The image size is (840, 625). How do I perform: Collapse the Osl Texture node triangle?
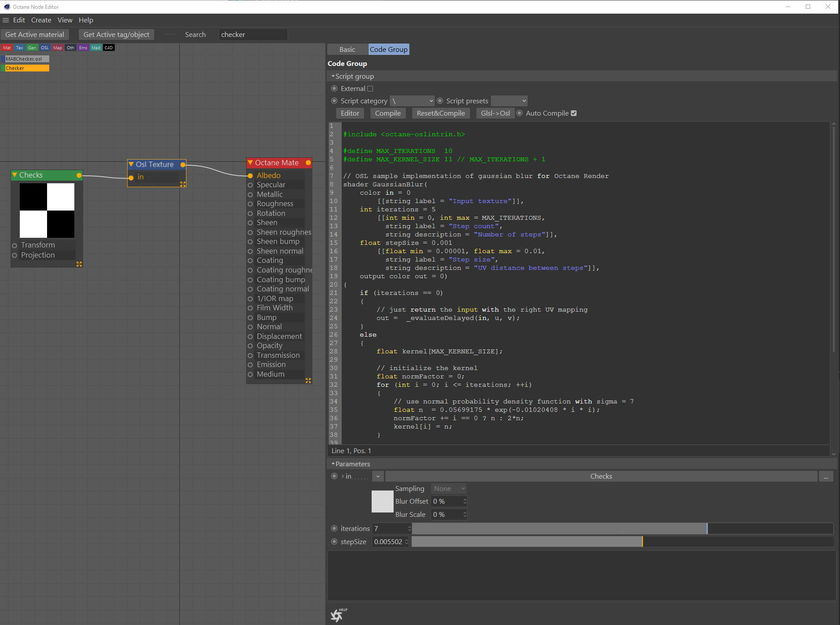tap(131, 164)
